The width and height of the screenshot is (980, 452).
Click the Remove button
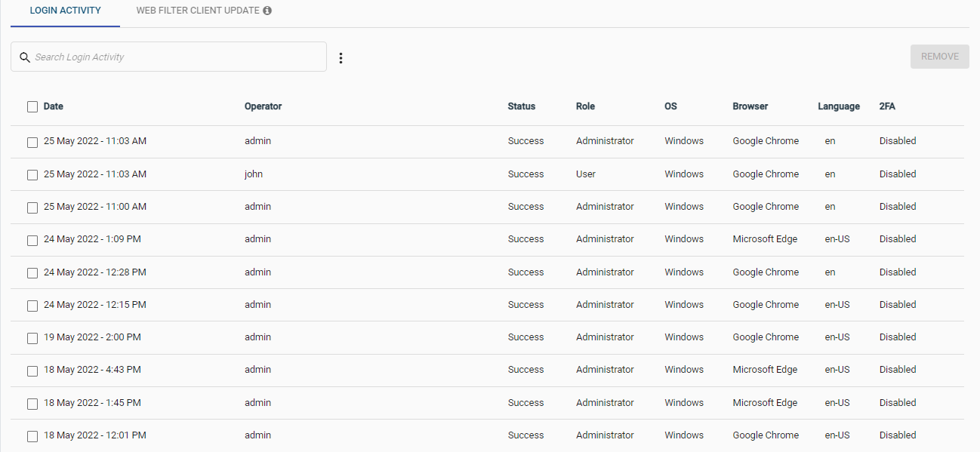coord(940,57)
